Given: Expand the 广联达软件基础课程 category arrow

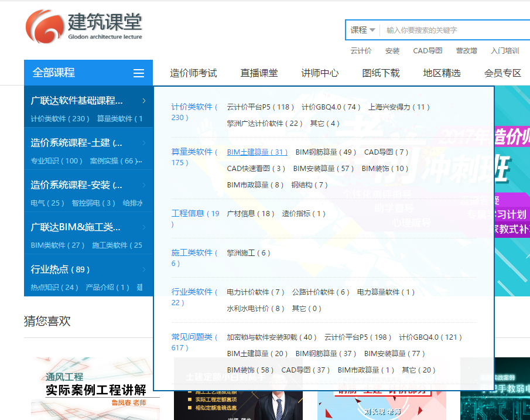Looking at the screenshot, I should pyautogui.click(x=144, y=101).
